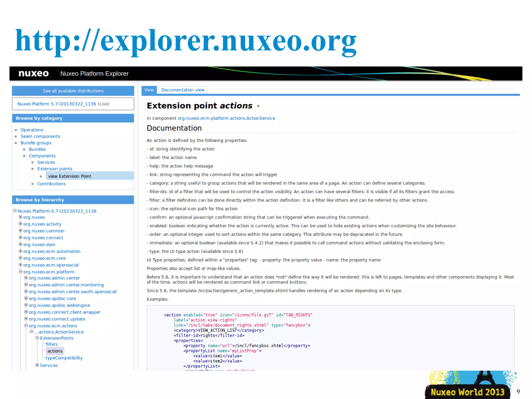Open the Extension points category
The image size is (532, 399).
[x=55, y=169]
